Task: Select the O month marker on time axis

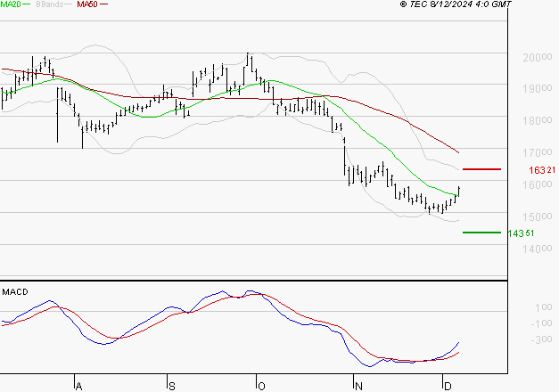Action: pos(262,385)
